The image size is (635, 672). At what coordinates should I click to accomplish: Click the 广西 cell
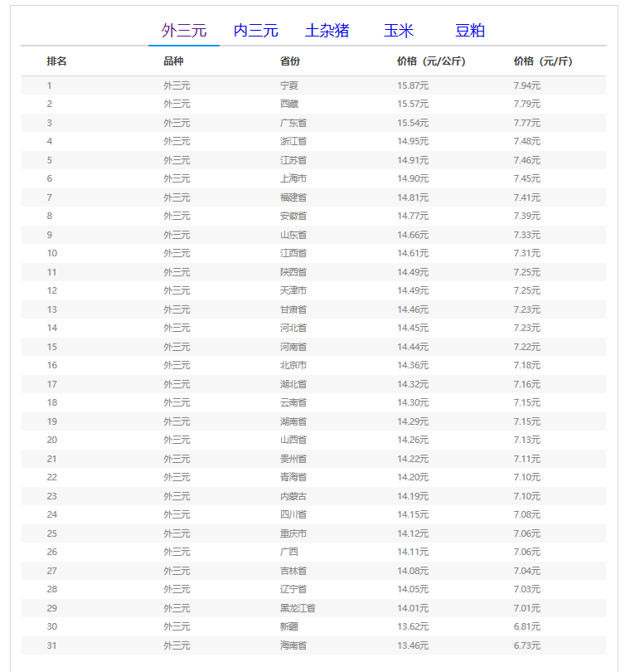(289, 552)
